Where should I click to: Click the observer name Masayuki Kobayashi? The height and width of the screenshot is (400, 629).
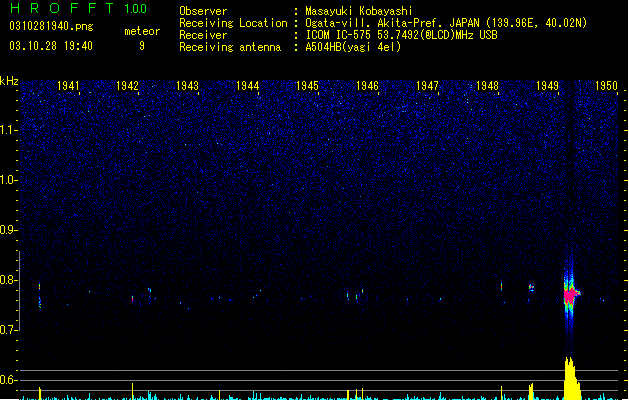[359, 11]
